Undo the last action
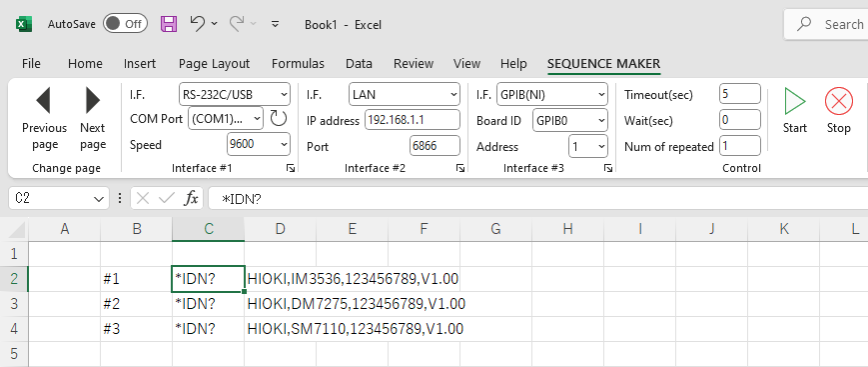The height and width of the screenshot is (367, 868). click(197, 24)
